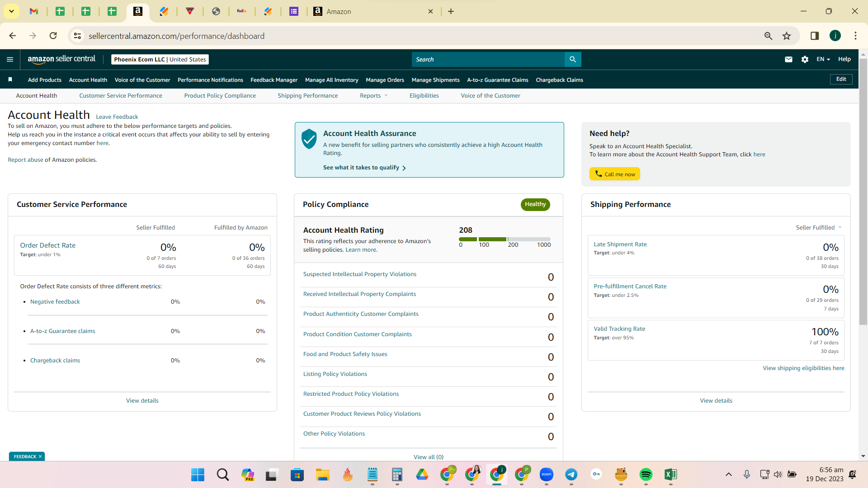Viewport: 868px width, 488px height.
Task: Open Manage Shipments
Action: [435, 80]
